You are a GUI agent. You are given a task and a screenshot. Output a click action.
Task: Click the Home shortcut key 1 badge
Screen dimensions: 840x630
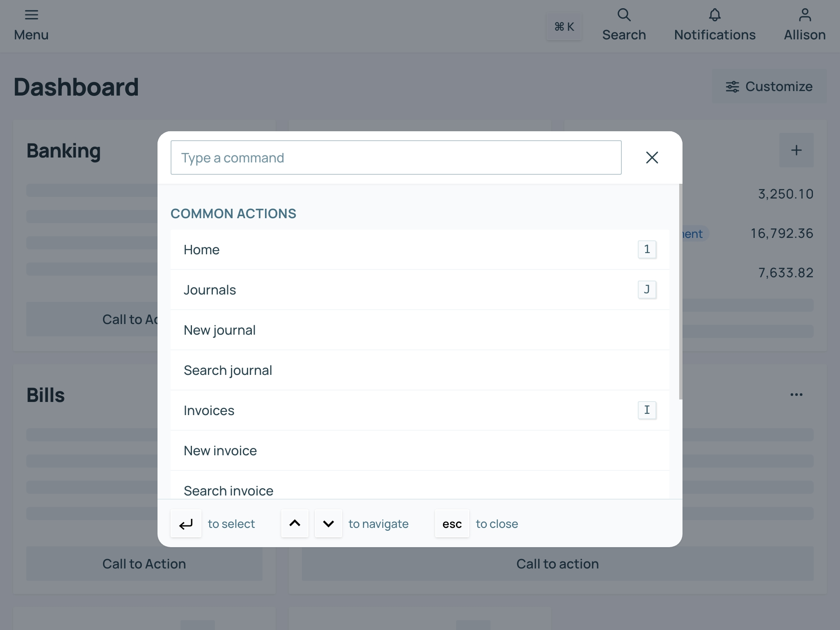[647, 249]
